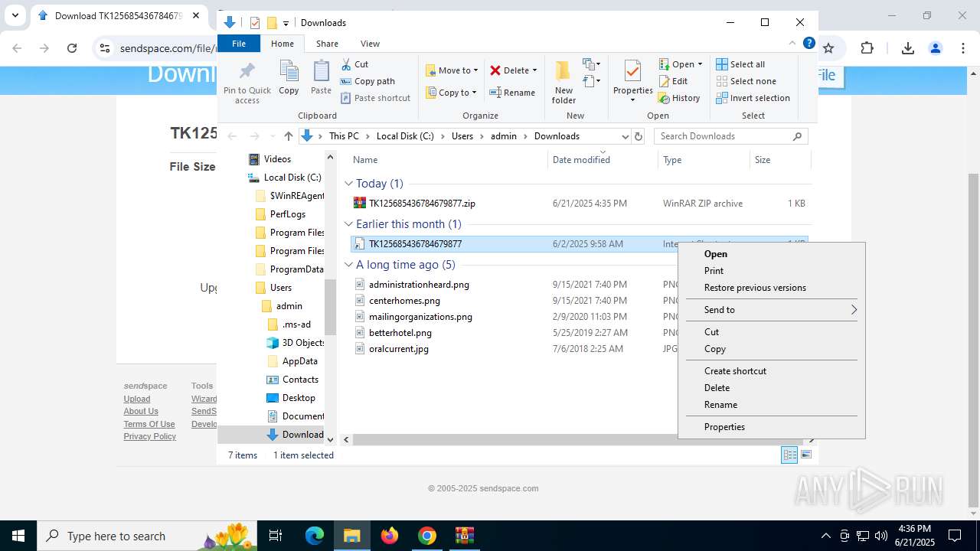Viewport: 980px width, 551px height.
Task: Select TK125685436784679877.zip file
Action: pos(422,204)
